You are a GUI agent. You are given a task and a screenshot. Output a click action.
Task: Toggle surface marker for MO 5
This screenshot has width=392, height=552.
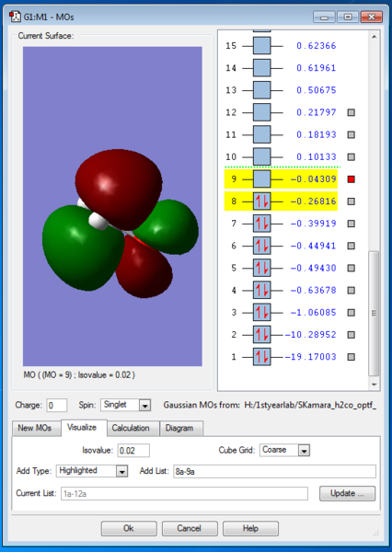[352, 268]
